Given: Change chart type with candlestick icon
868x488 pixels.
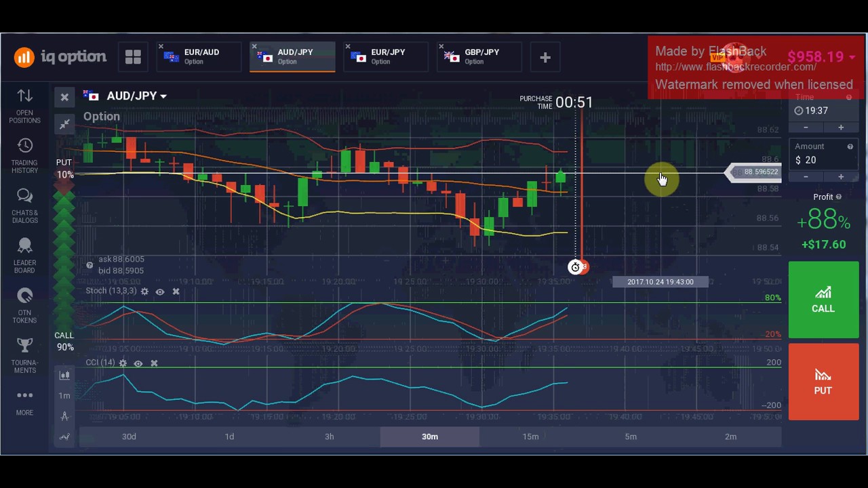Looking at the screenshot, I should (64, 375).
